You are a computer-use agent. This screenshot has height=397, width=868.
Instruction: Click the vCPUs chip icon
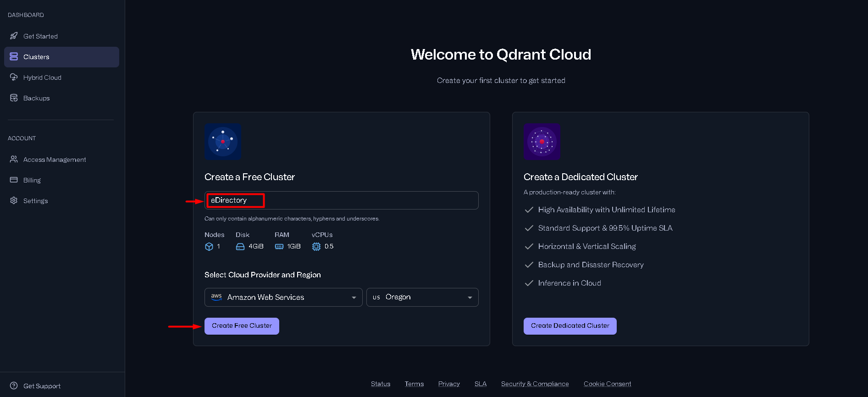pos(316,247)
